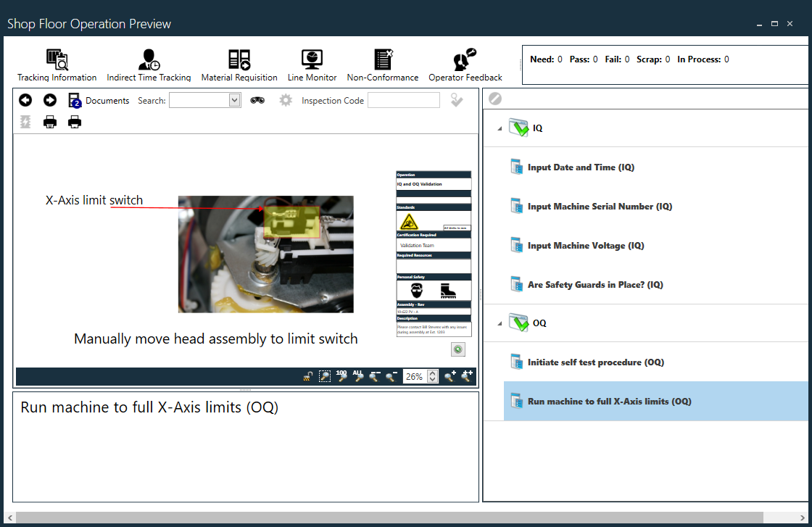The image size is (812, 527).
Task: Select Input Machine Voltage (IQ) step
Action: pos(585,246)
